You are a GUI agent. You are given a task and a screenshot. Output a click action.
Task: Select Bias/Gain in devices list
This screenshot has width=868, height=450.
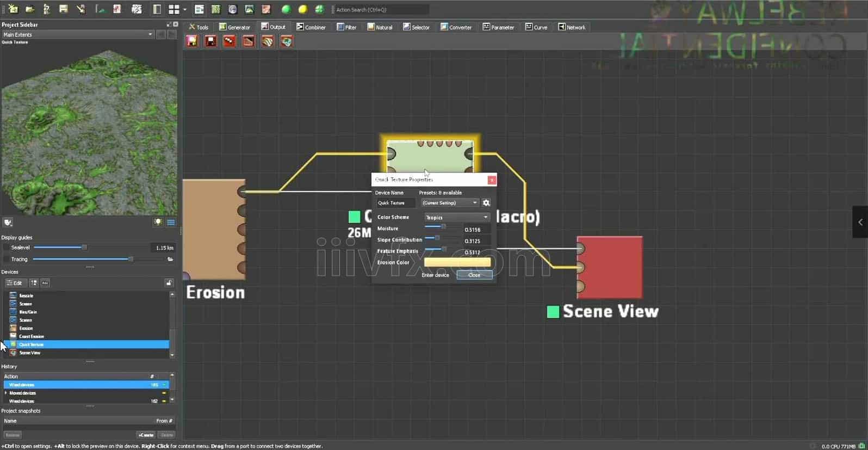tap(87, 312)
